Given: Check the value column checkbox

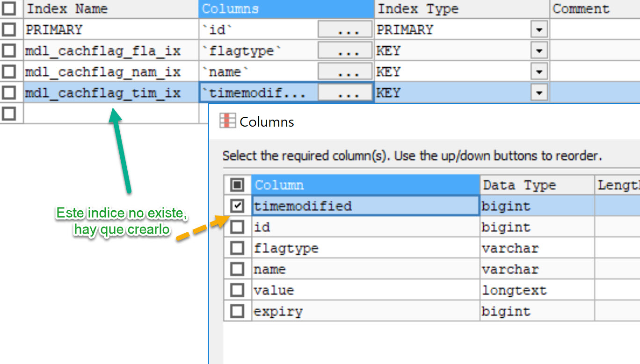Looking at the screenshot, I should (237, 290).
